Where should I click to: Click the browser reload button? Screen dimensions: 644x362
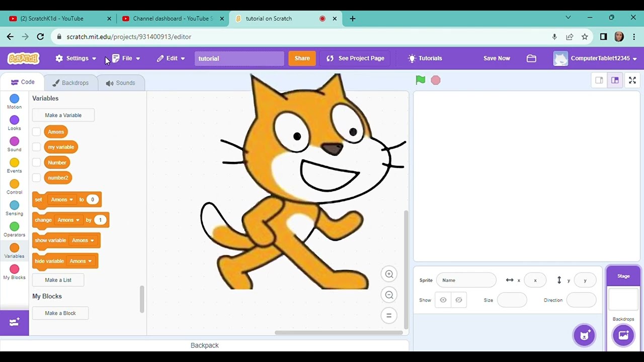pos(40,37)
